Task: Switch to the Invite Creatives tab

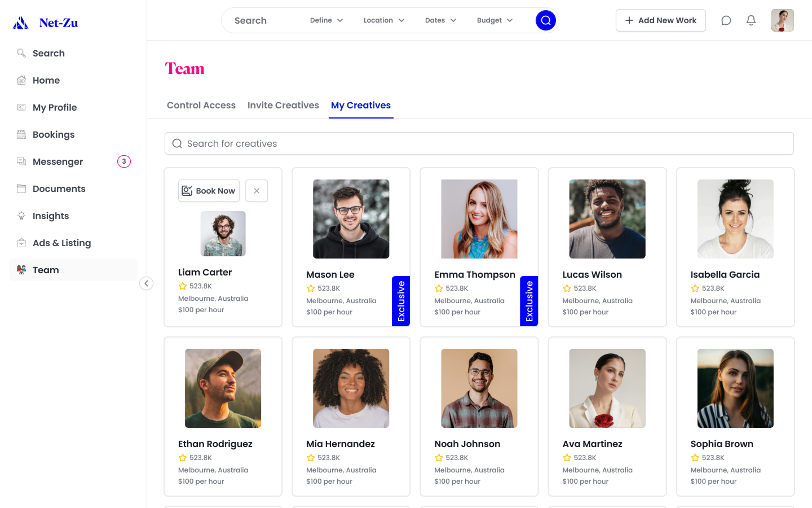Action: (283, 105)
